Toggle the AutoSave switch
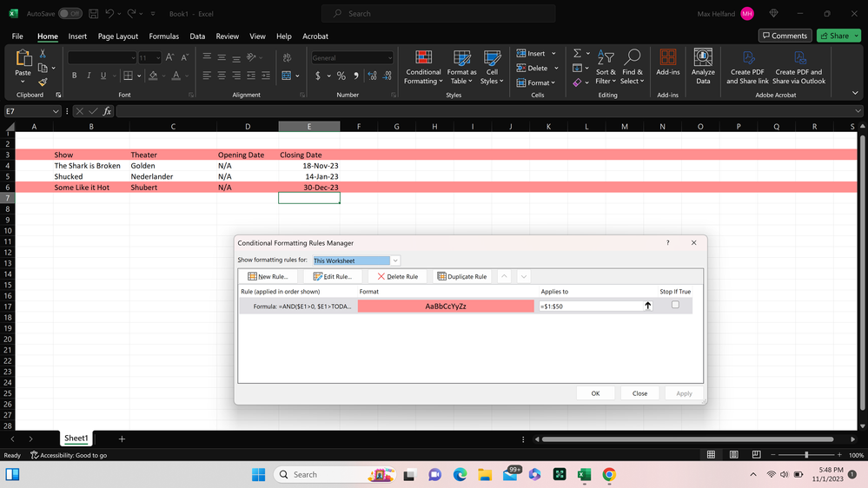Screen dimensions: 868x488 pyautogui.click(x=70, y=13)
